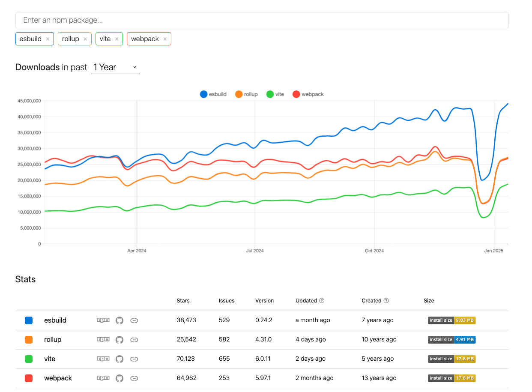Open webpack homepage link icon
The width and height of the screenshot is (532, 392).
[x=134, y=378]
